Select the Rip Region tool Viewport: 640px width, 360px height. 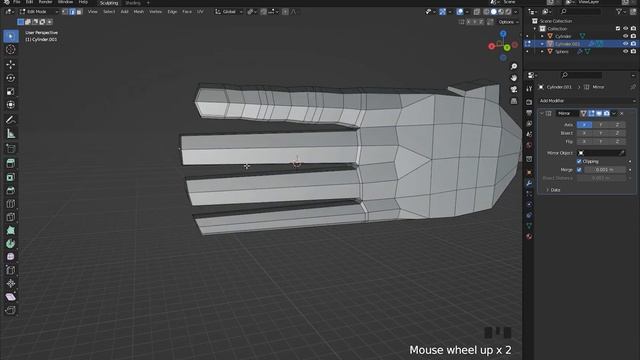11,310
